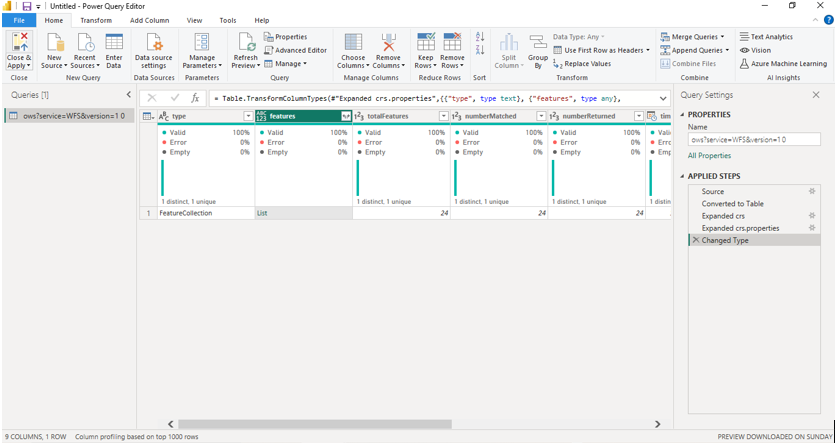
Task: Click the Remove Rows icon
Action: click(x=452, y=42)
